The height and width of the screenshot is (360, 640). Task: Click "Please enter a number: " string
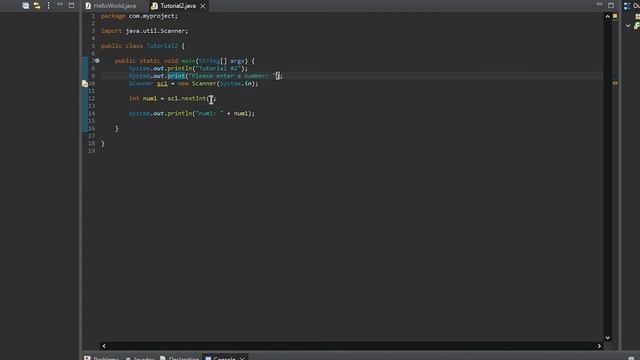(x=233, y=76)
